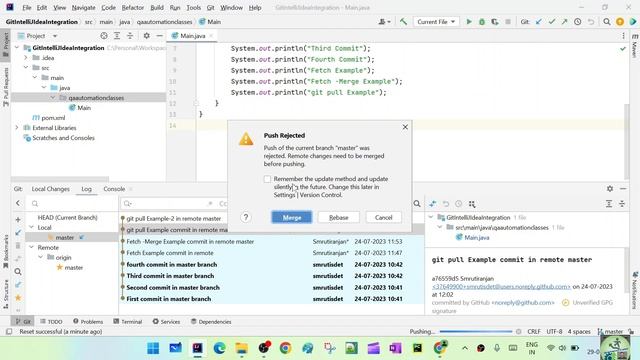Switch to Console tab

click(114, 189)
